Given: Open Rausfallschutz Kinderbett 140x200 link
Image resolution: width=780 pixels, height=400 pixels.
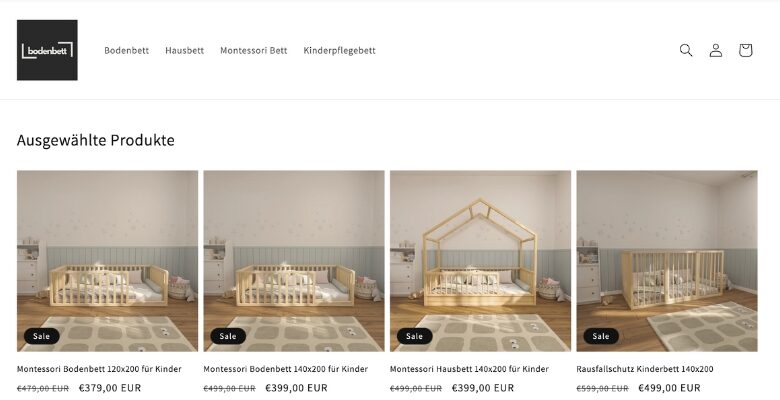Looking at the screenshot, I should click(x=645, y=369).
